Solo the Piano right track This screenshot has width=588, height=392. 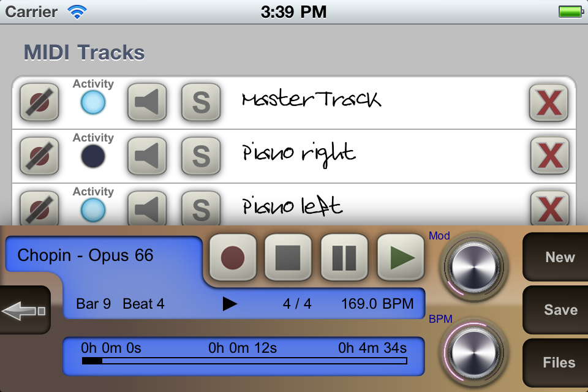201,156
